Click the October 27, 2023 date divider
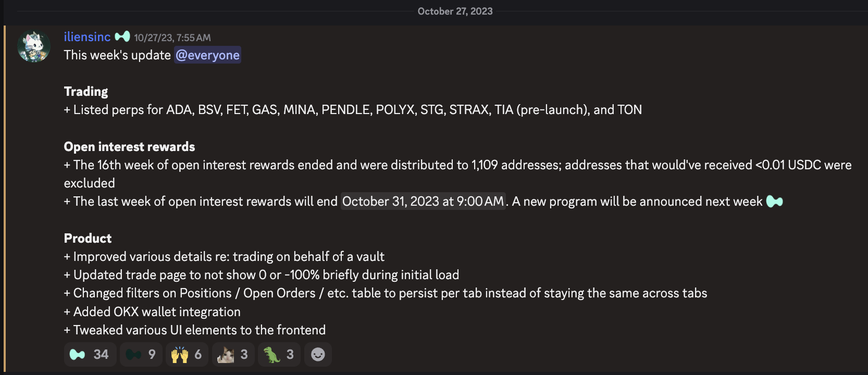 tap(455, 11)
